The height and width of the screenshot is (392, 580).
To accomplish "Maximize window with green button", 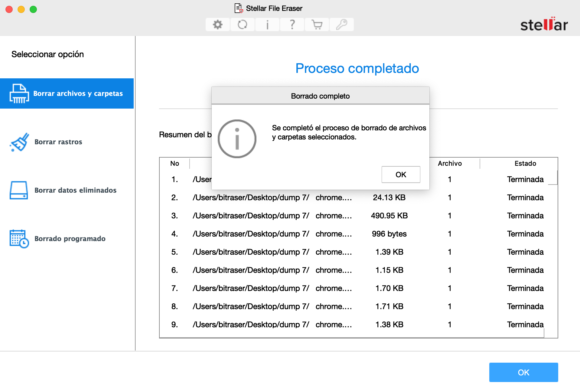I will [33, 9].
